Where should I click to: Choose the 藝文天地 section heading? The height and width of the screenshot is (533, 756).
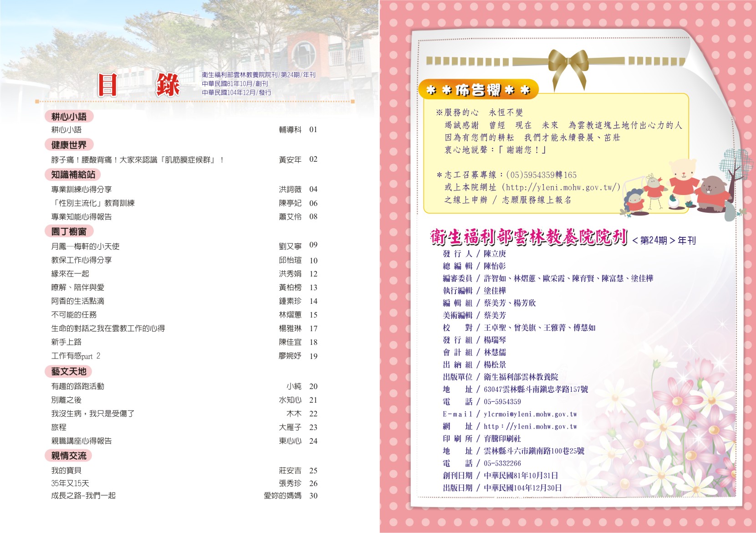pyautogui.click(x=69, y=371)
